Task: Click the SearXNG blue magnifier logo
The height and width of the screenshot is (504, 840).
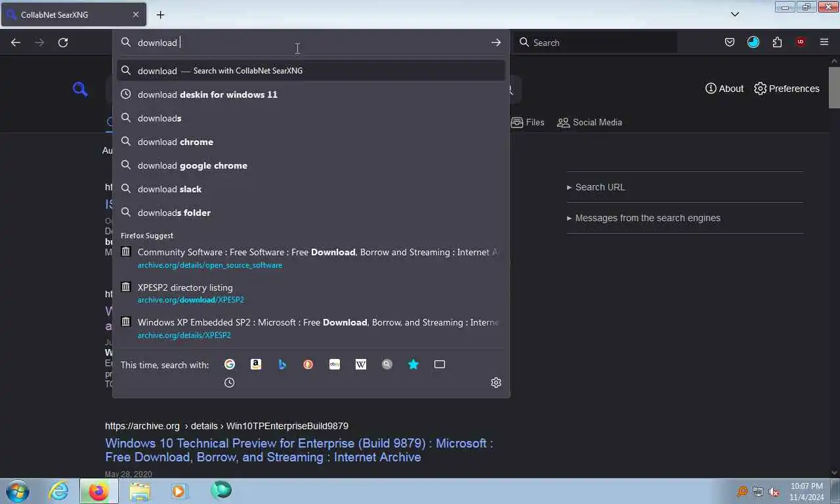Action: click(x=80, y=89)
